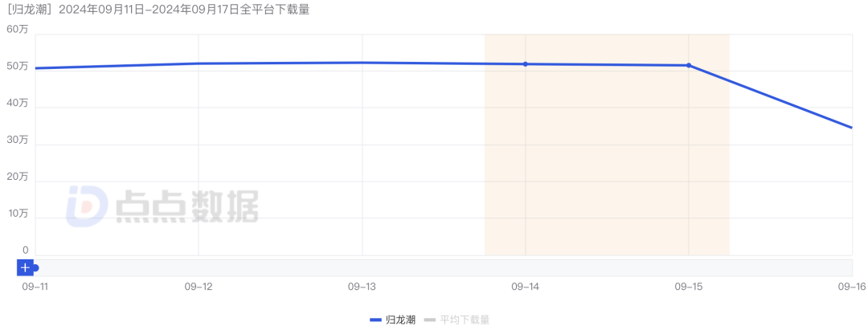Viewport: 868px width, 334px height.
Task: Click the round blue slider handle
Action: (x=35, y=267)
